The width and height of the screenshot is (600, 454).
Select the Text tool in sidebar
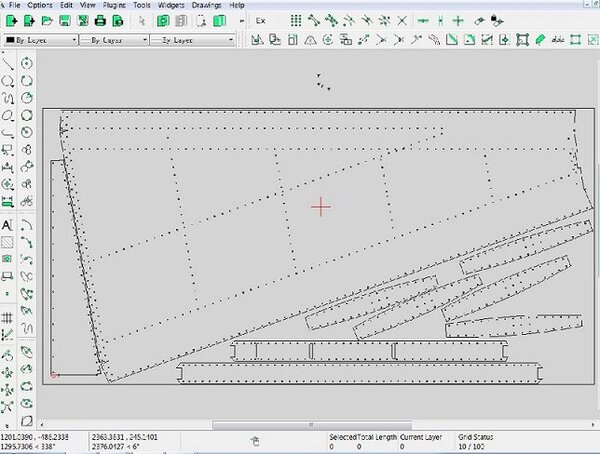point(8,226)
